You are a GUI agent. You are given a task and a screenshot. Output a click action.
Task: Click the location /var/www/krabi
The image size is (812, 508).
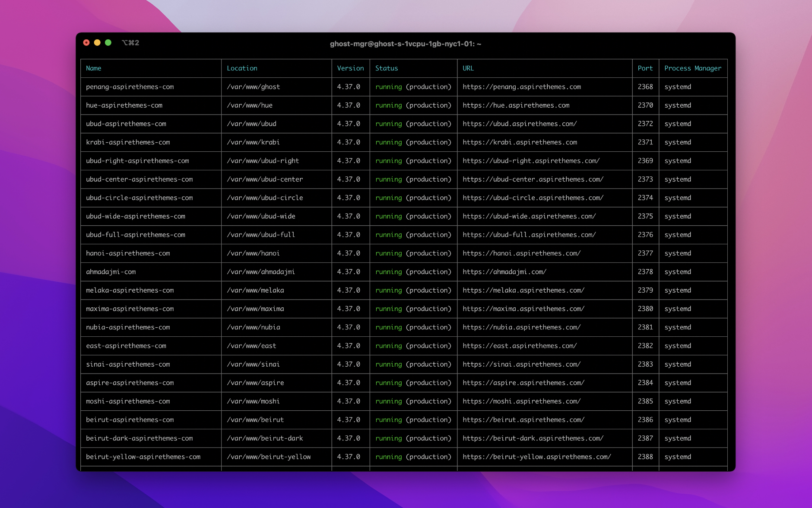click(254, 142)
